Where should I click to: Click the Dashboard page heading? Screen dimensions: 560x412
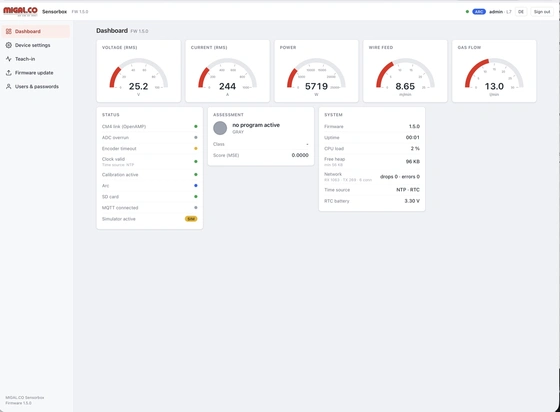point(112,31)
